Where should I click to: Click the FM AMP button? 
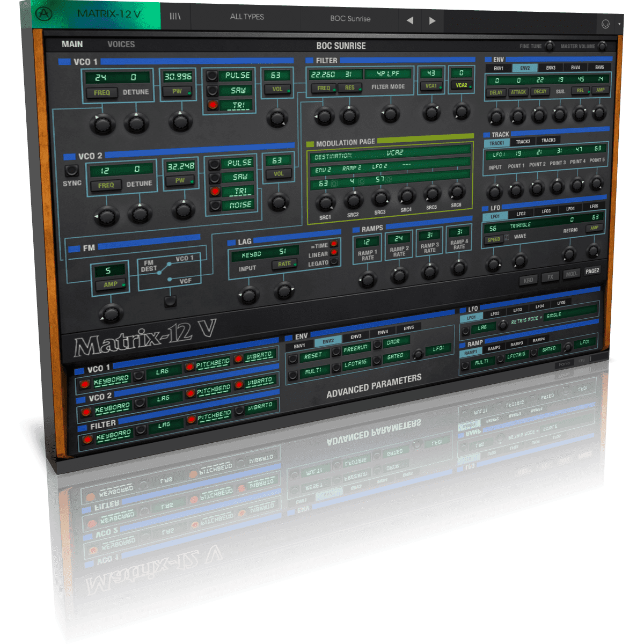111,284
